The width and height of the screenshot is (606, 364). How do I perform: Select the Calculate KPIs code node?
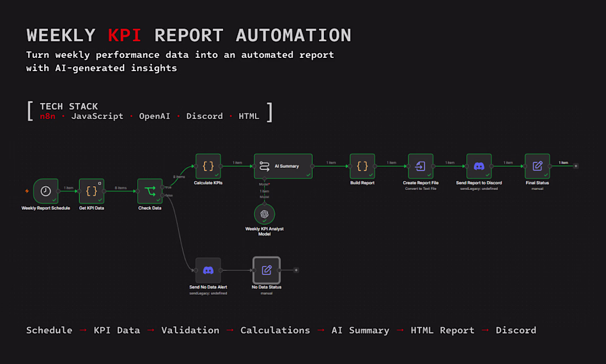click(x=208, y=166)
